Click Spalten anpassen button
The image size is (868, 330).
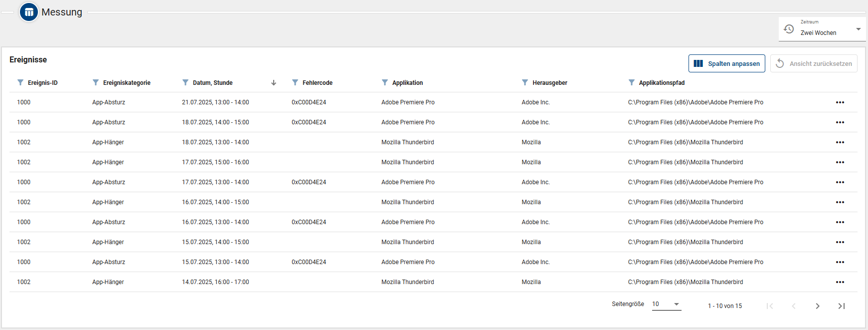[x=726, y=63]
